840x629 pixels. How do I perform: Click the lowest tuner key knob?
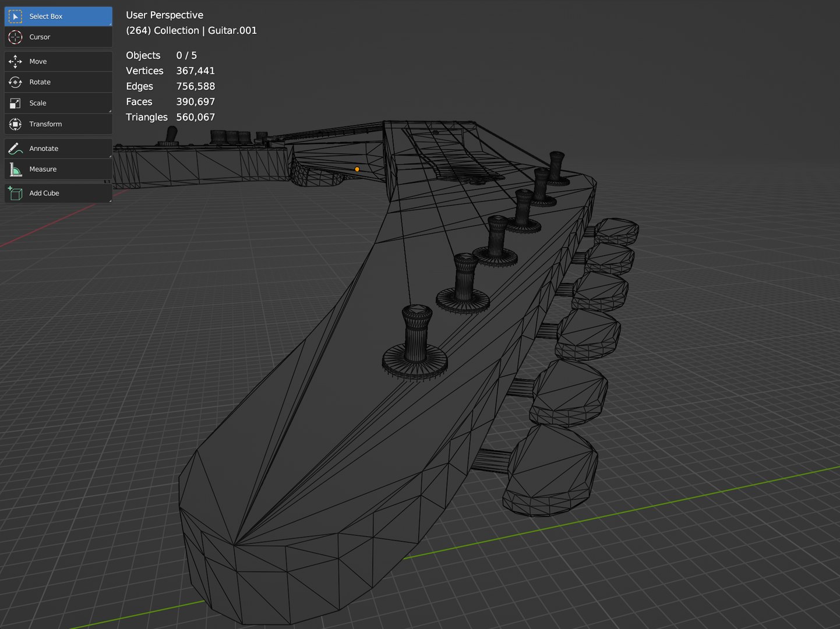click(550, 471)
